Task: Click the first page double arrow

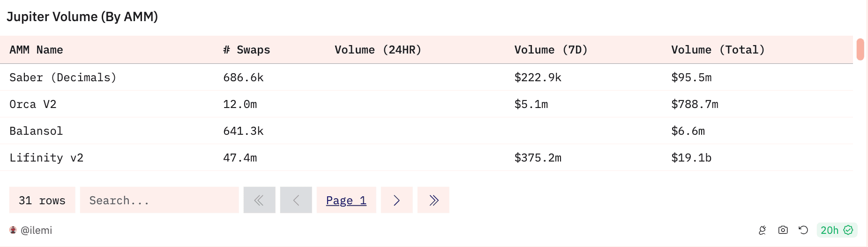Action: click(259, 200)
